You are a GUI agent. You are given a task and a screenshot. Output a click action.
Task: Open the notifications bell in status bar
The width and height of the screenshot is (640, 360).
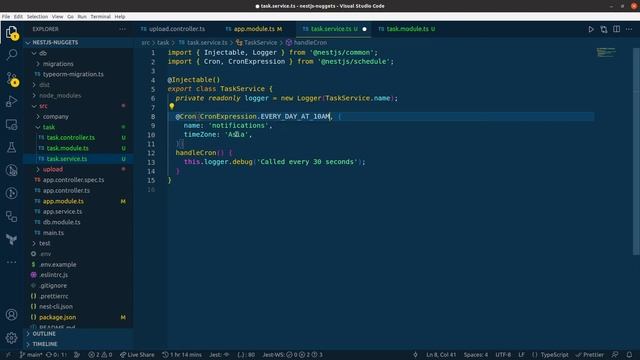click(x=629, y=355)
